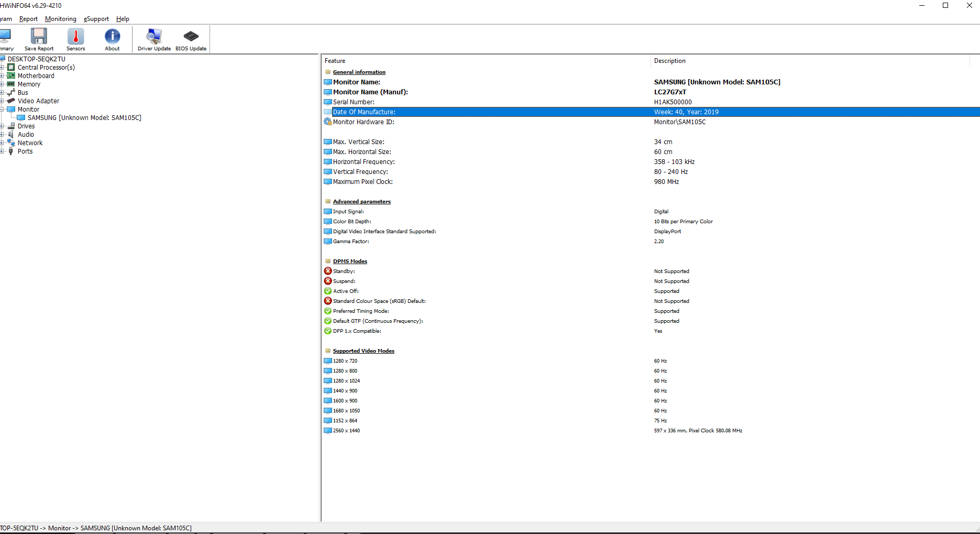Click the DPMS Modes heading
The height and width of the screenshot is (534, 980).
point(350,261)
